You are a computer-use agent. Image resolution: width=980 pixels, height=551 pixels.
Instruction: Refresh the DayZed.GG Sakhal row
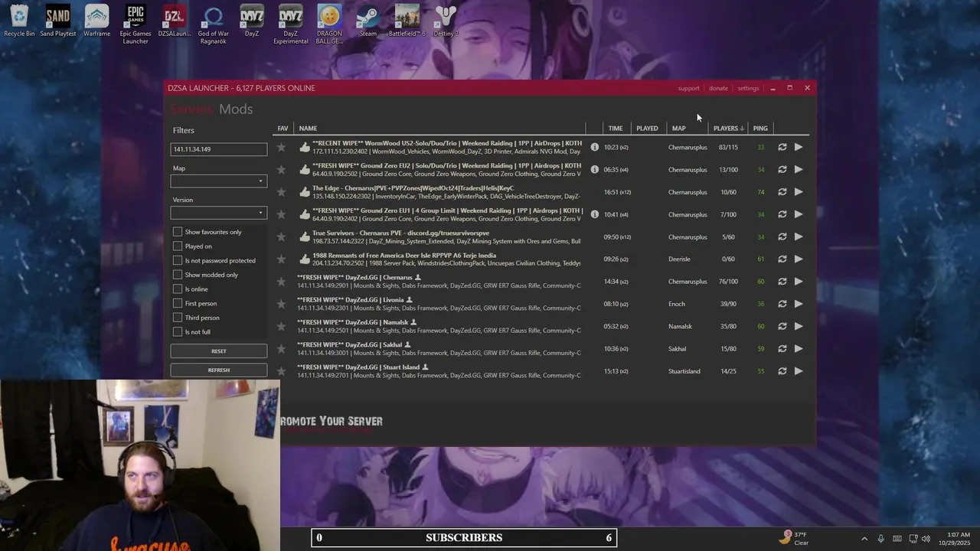[782, 349]
